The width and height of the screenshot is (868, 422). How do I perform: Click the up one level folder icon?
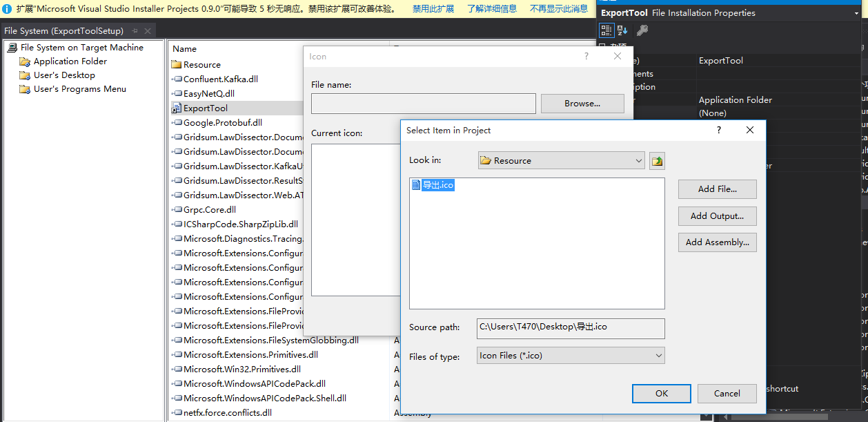point(657,161)
